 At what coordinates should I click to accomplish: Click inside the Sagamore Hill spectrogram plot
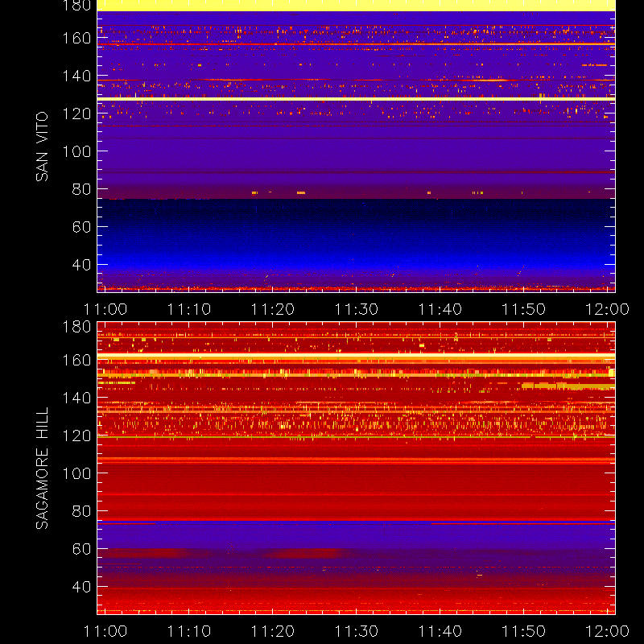356,469
